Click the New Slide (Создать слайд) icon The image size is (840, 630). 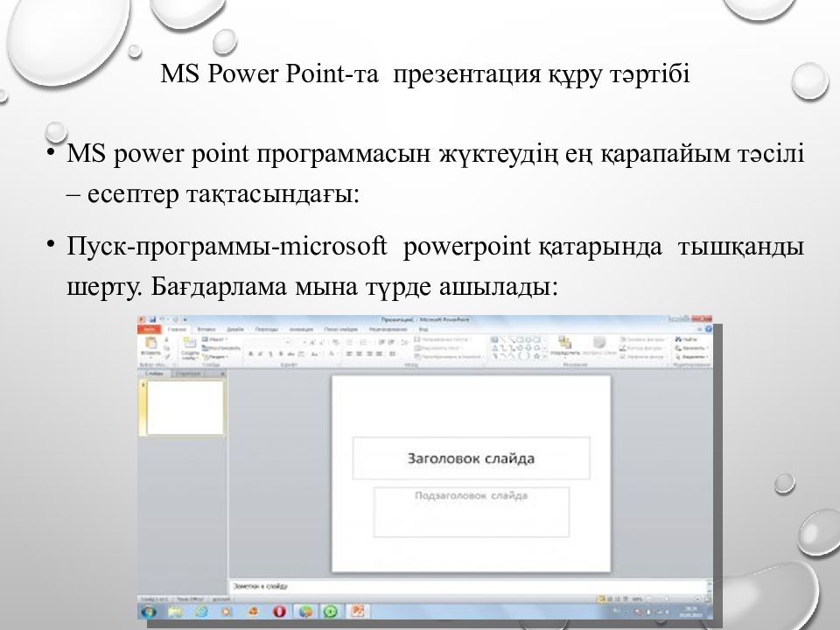coord(190,343)
